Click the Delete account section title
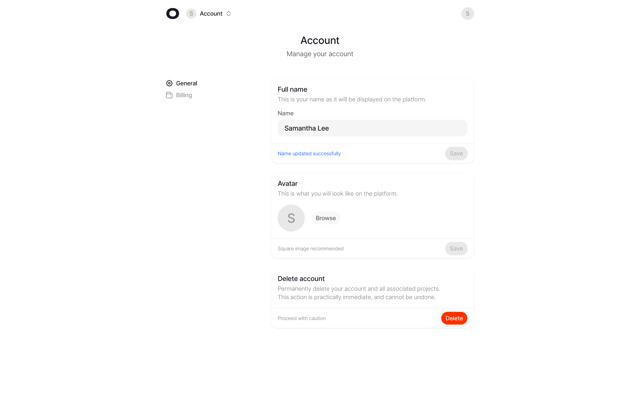This screenshot has width=640, height=401. tap(301, 278)
